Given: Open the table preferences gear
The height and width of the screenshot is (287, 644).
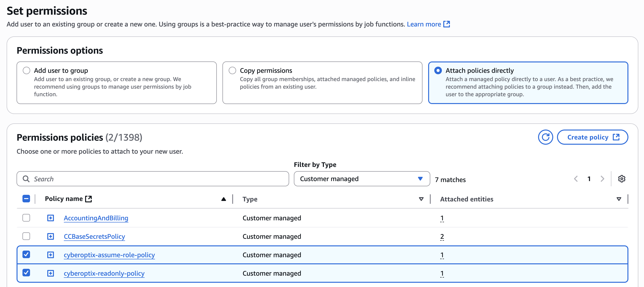Looking at the screenshot, I should coord(622,178).
